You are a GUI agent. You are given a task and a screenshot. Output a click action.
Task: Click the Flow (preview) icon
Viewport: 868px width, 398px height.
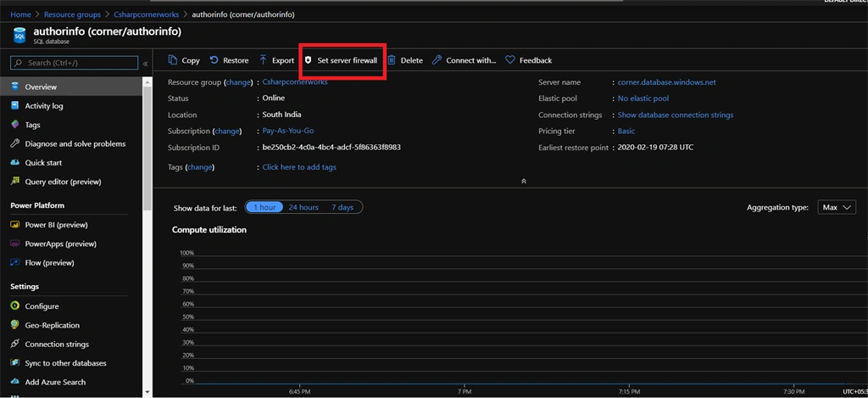(15, 263)
